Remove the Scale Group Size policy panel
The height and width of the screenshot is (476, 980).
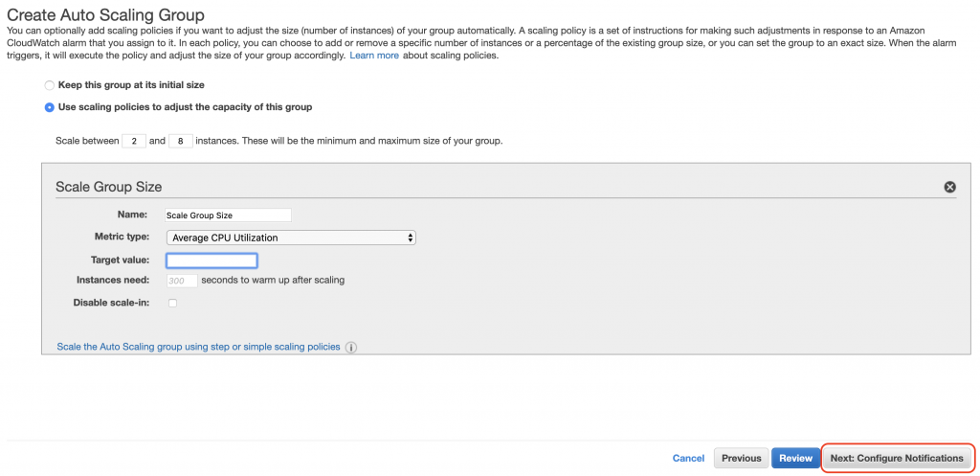(950, 187)
